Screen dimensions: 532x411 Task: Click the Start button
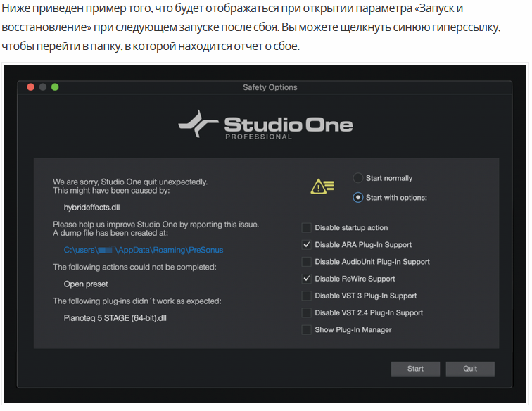(415, 369)
